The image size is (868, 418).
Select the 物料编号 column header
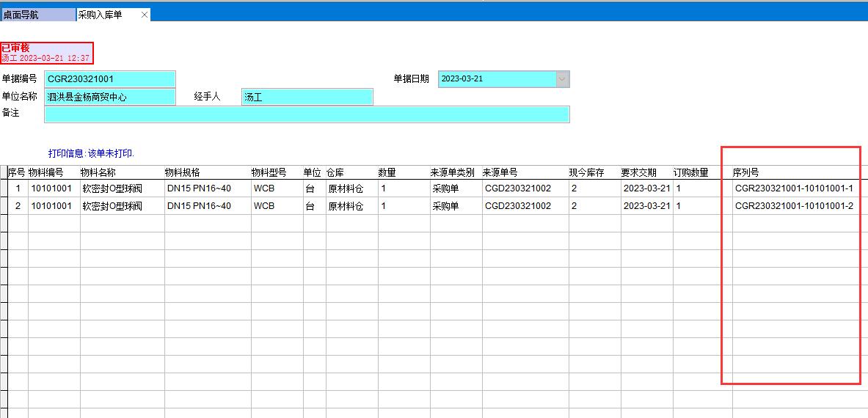(46, 173)
